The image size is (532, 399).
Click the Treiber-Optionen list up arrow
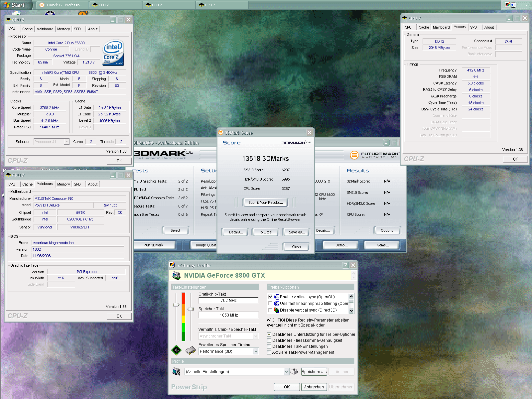coord(351,296)
